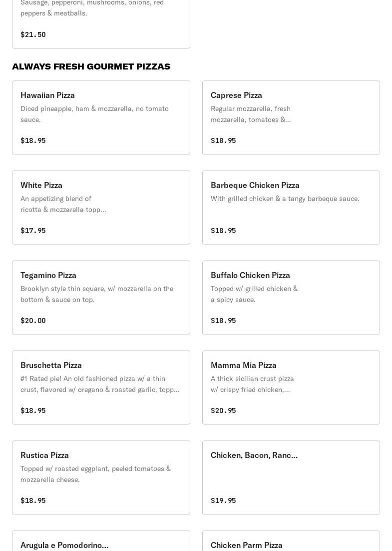Open the Mamma Mia Pizza item

[291, 387]
